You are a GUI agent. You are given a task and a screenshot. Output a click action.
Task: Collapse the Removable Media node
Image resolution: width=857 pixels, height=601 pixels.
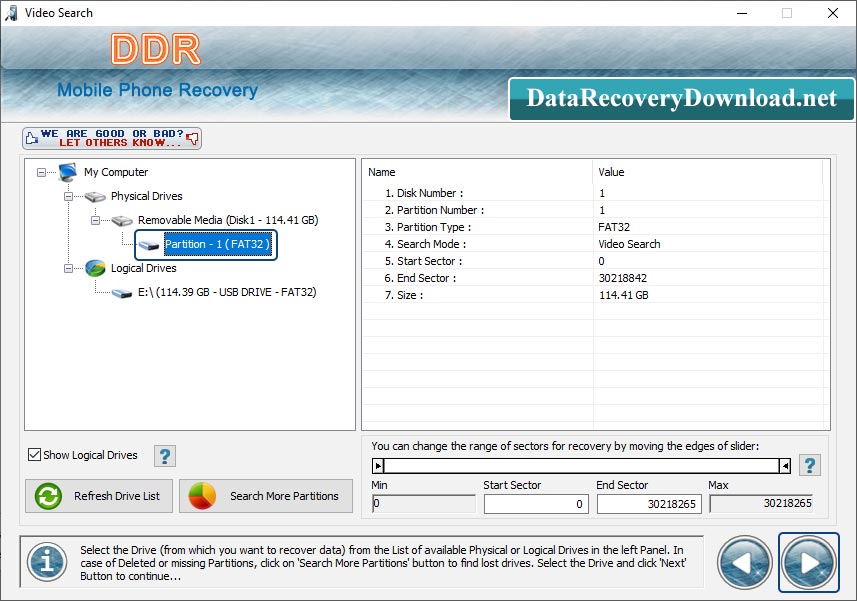(x=95, y=220)
